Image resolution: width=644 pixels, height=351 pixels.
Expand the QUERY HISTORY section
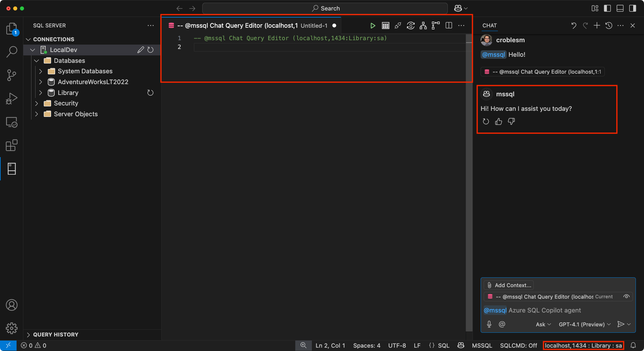(x=28, y=335)
